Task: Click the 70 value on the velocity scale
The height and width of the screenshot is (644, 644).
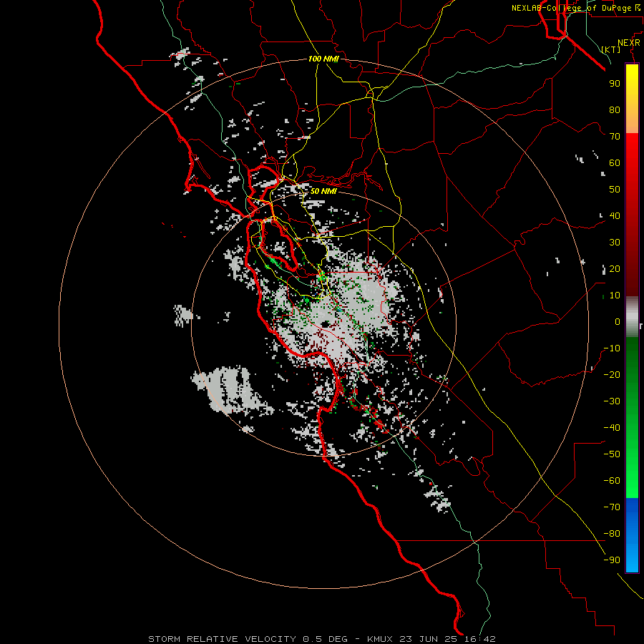Action: (x=615, y=137)
